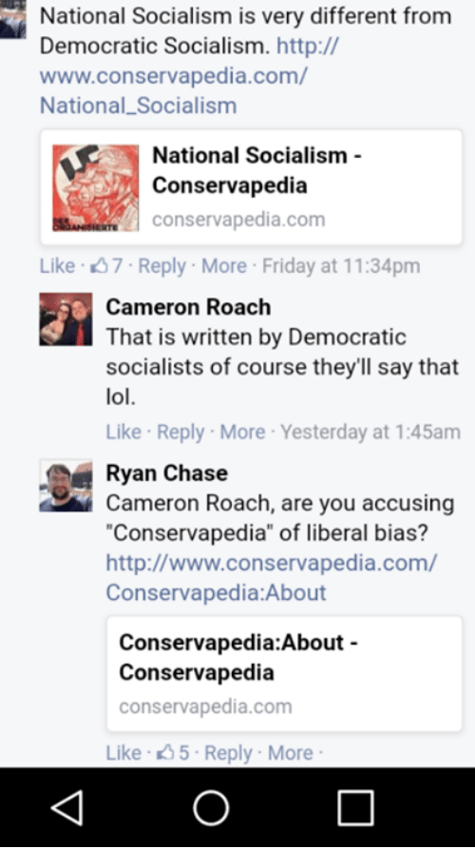This screenshot has height=868, width=475.
Task: Like Cameron Roach's reply
Action: pyautogui.click(x=123, y=432)
